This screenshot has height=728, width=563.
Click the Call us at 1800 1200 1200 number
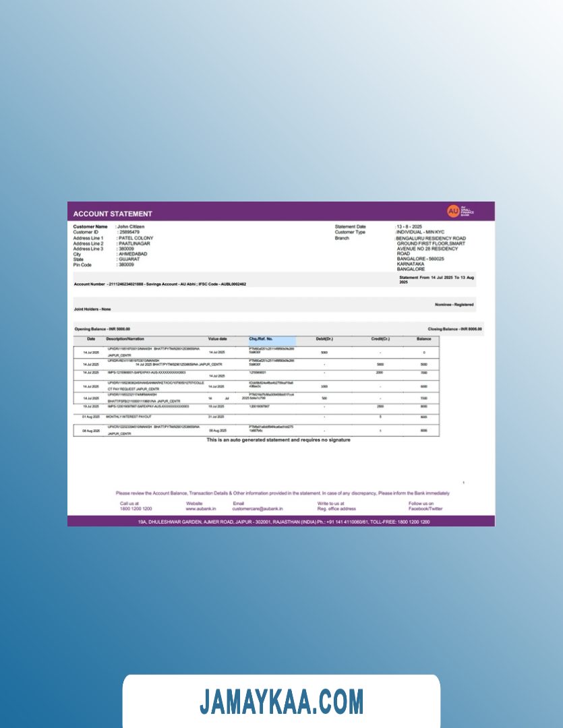(x=136, y=509)
